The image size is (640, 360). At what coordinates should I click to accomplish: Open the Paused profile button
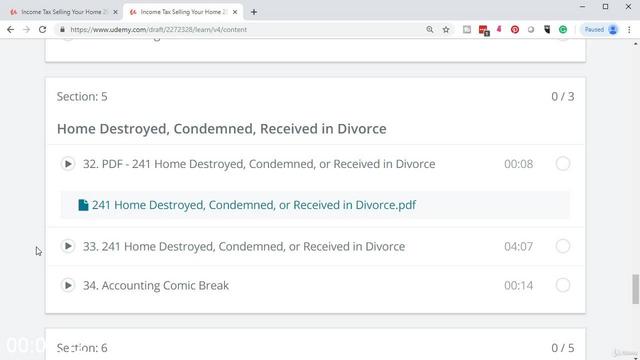(x=600, y=29)
